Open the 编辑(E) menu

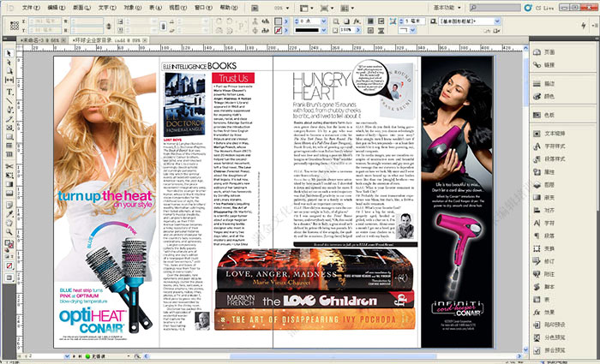tap(57, 8)
